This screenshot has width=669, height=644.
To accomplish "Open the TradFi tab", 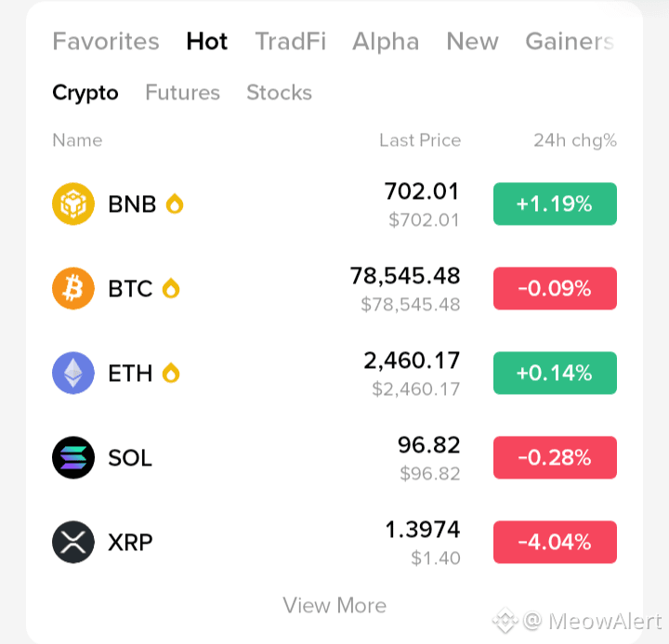I will (x=291, y=42).
